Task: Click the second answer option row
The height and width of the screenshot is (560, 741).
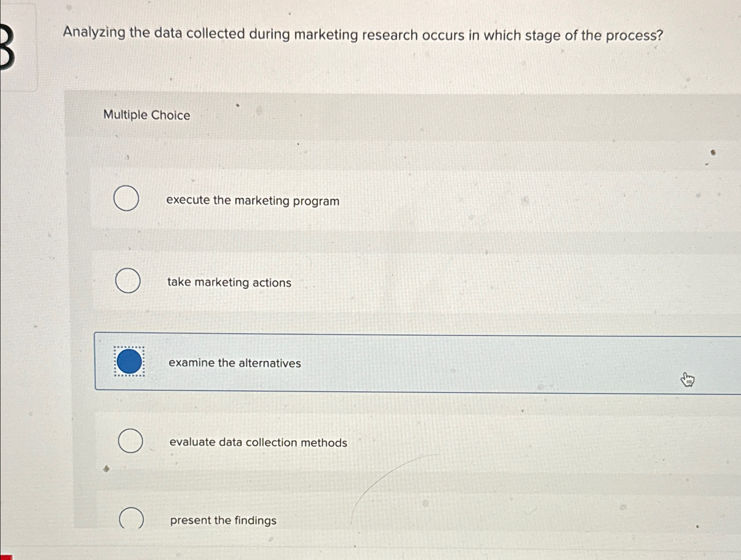Action: [352, 282]
